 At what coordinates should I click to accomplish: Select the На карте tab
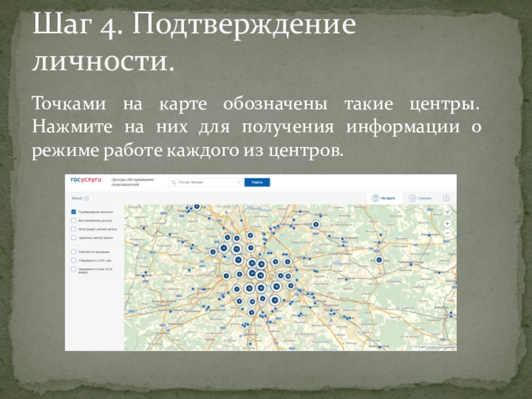[390, 198]
